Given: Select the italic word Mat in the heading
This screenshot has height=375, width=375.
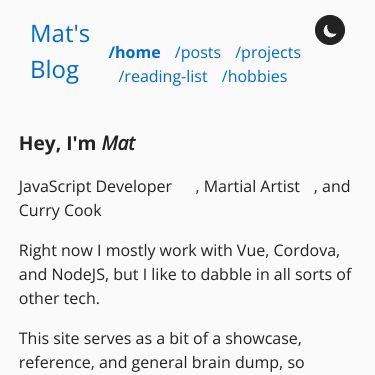Looking at the screenshot, I should pyautogui.click(x=118, y=143).
